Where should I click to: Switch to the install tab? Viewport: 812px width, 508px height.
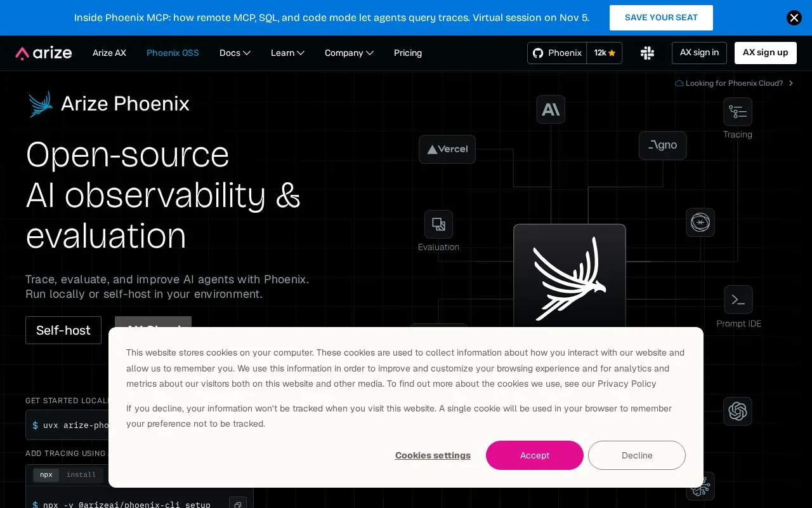pos(81,475)
